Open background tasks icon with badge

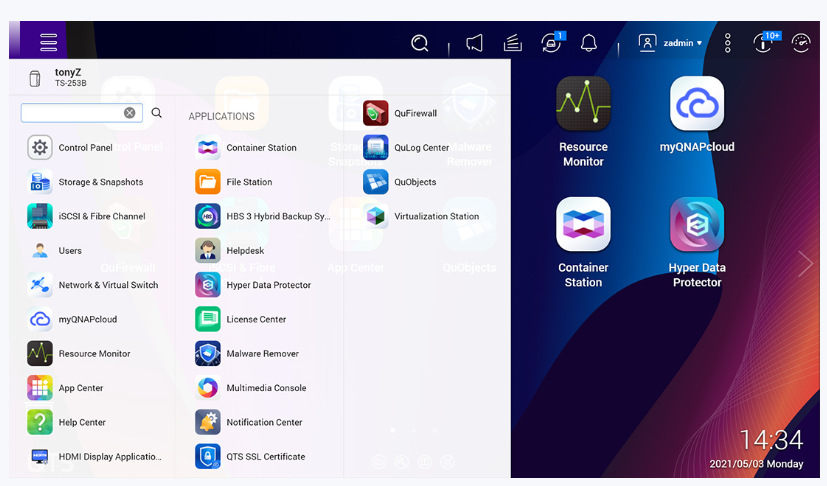click(x=551, y=43)
